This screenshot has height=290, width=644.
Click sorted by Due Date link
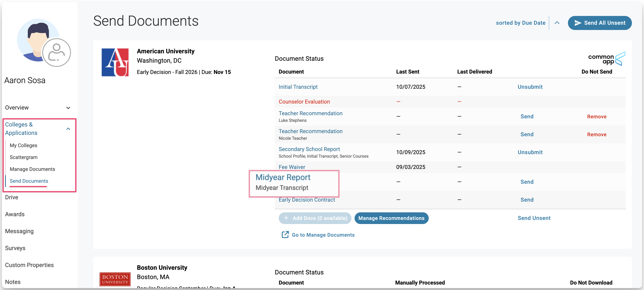point(521,23)
